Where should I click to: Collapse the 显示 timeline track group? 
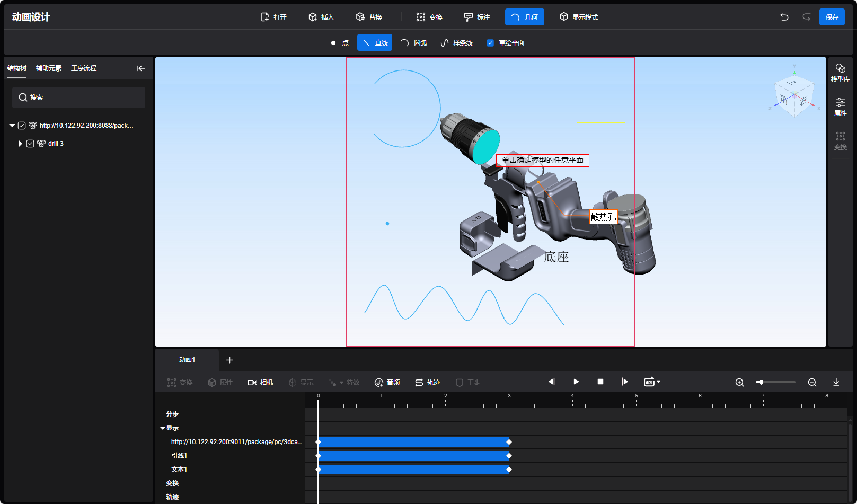[x=163, y=428]
